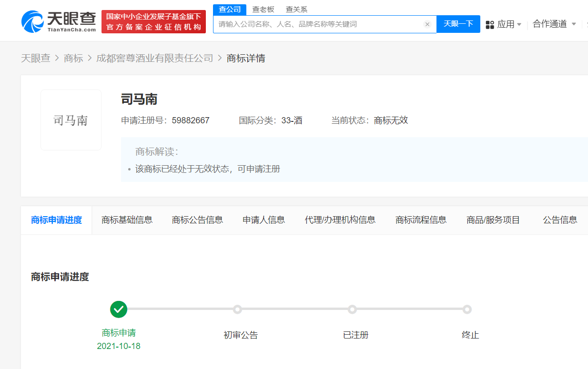Click the 商标无效 status value
The image size is (588, 369).
pyautogui.click(x=391, y=120)
